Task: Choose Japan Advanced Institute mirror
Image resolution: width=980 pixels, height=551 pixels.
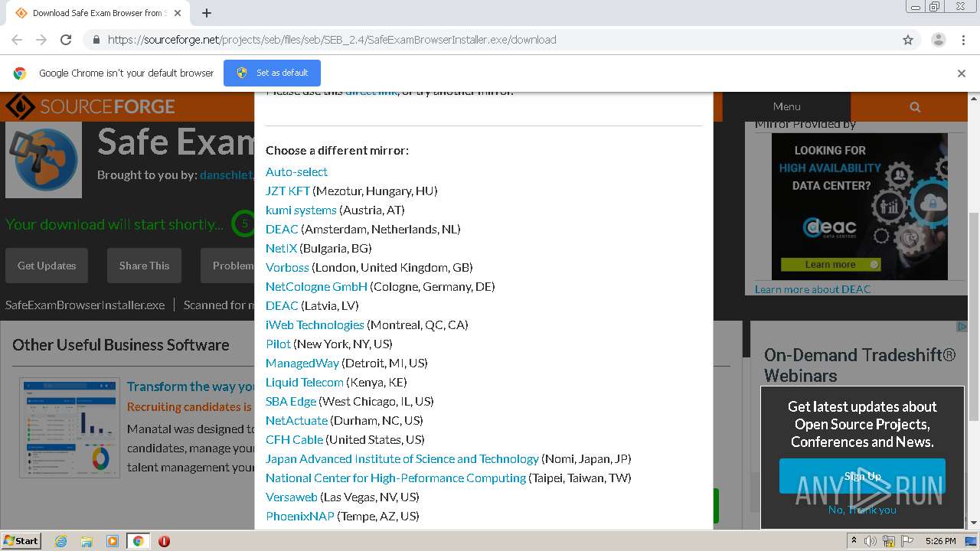Action: click(x=402, y=458)
